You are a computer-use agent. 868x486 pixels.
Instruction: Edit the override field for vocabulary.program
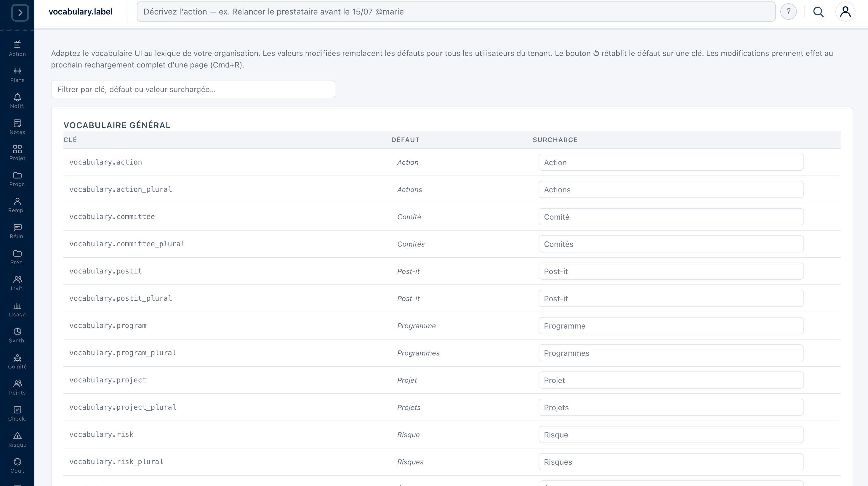click(x=671, y=326)
